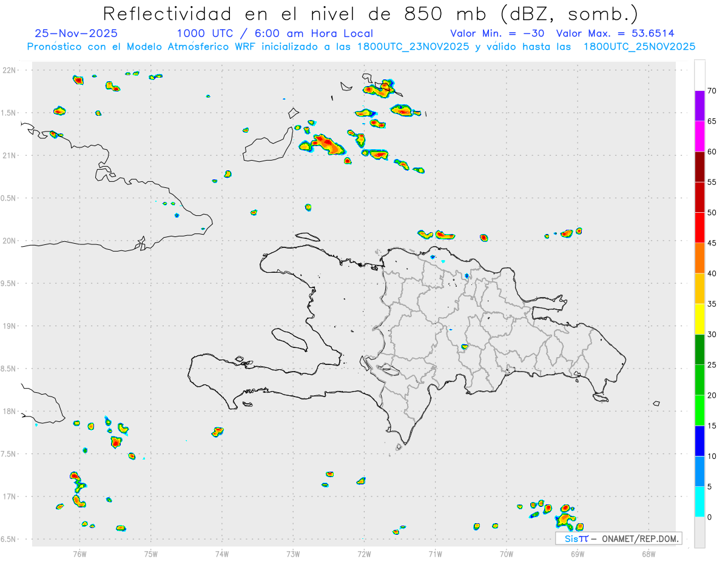
Task: Click the "20N" latitude axis label
Action: coord(10,241)
